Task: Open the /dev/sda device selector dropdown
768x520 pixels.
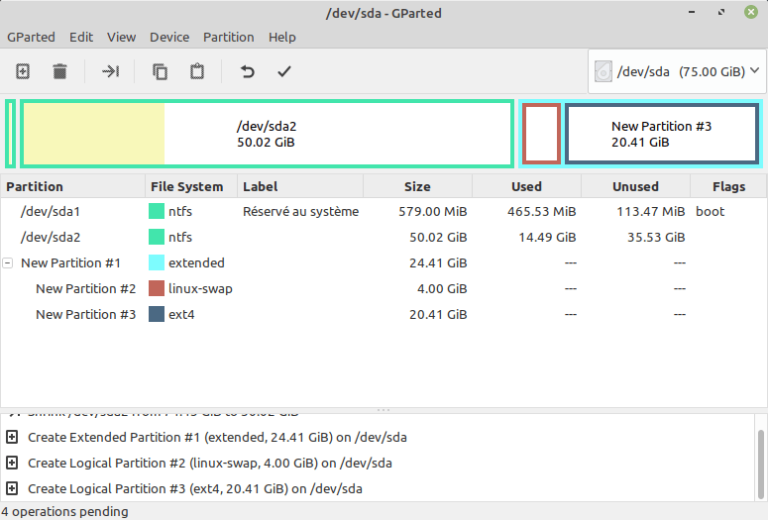Action: click(x=676, y=71)
